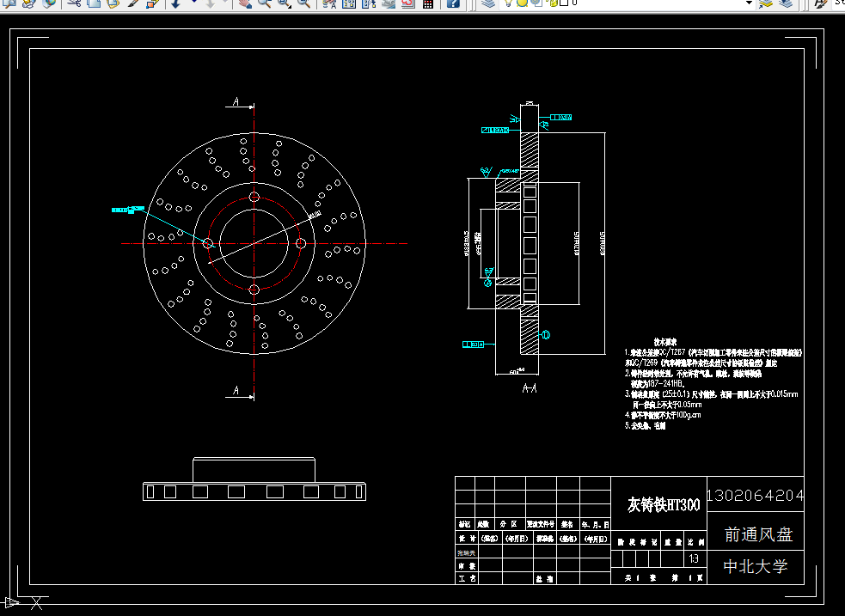The height and width of the screenshot is (616, 845).
Task: Click Make Object's Layer Current icon
Action: pyautogui.click(x=766, y=3)
